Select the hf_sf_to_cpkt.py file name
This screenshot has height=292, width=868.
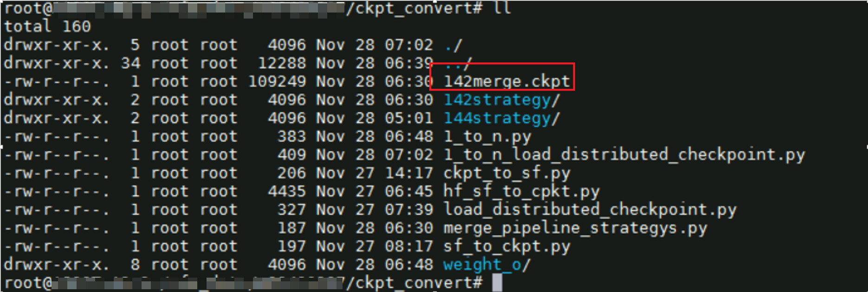[x=521, y=191]
